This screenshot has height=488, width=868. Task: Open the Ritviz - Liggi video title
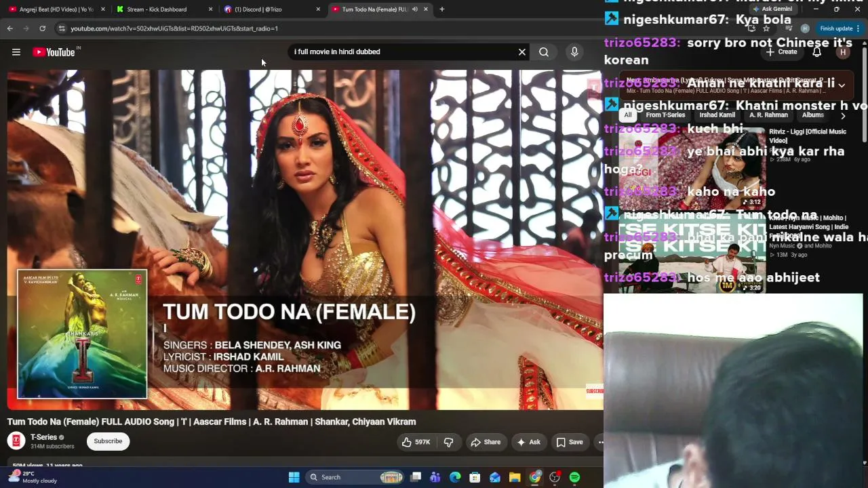click(808, 136)
